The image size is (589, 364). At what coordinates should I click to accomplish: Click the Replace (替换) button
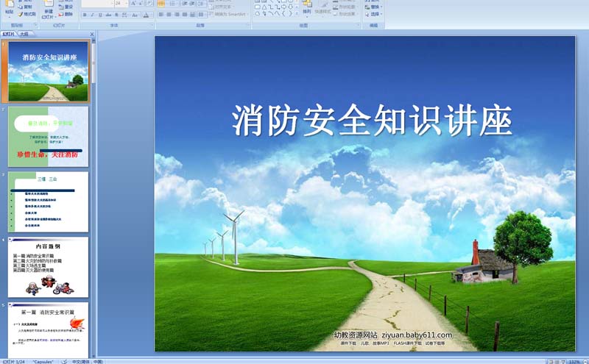(x=374, y=7)
